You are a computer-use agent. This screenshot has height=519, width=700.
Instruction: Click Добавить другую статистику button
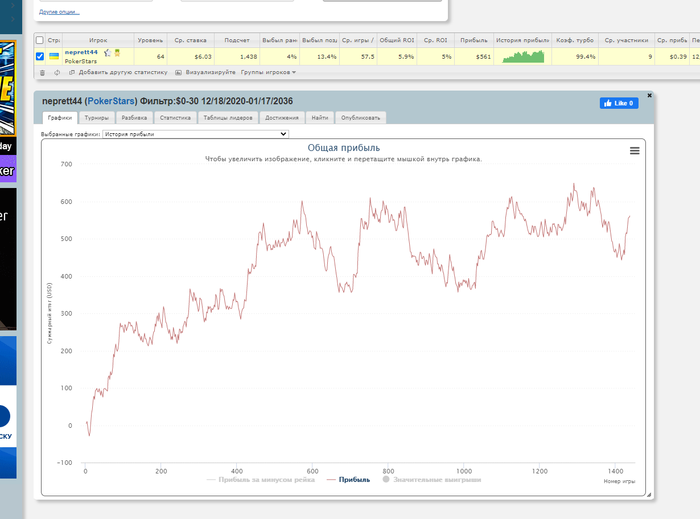(x=118, y=72)
